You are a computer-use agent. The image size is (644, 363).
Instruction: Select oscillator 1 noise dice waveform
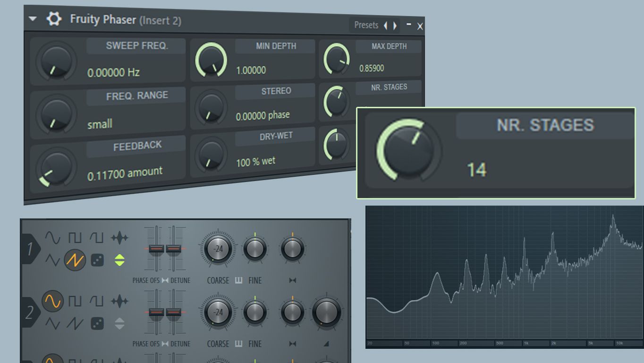click(97, 259)
